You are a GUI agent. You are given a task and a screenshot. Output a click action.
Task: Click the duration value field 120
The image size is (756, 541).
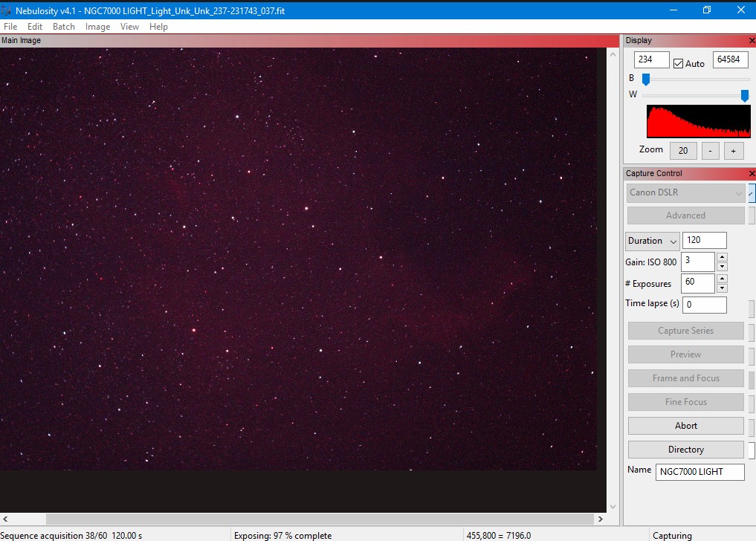click(x=705, y=240)
